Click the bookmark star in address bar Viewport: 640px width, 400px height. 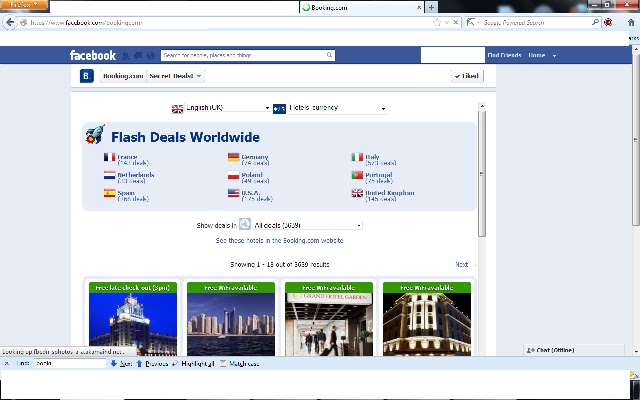pyautogui.click(x=437, y=22)
